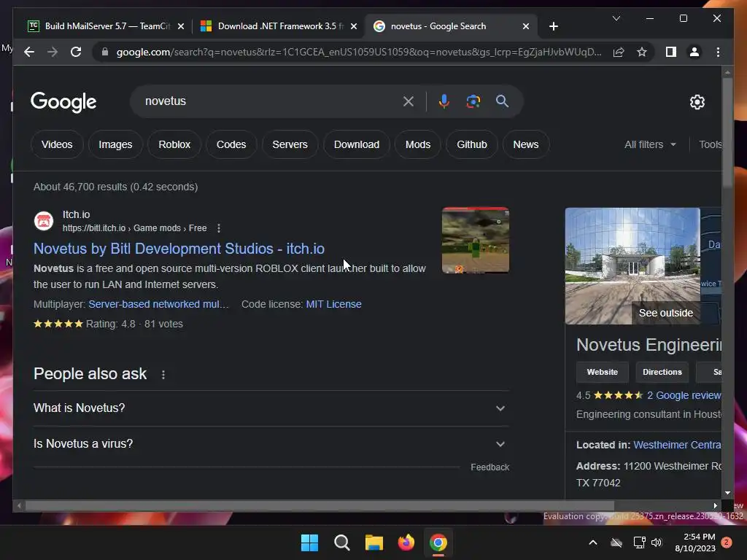Open the All filters dropdown
747x560 pixels.
(650, 144)
